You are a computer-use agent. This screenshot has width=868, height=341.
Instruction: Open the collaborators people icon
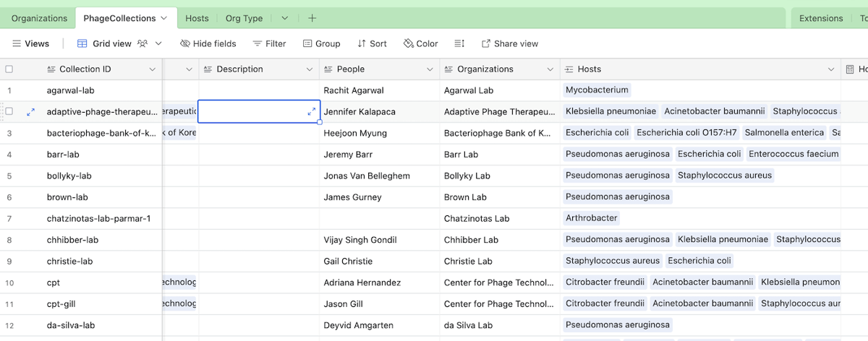pos(142,43)
